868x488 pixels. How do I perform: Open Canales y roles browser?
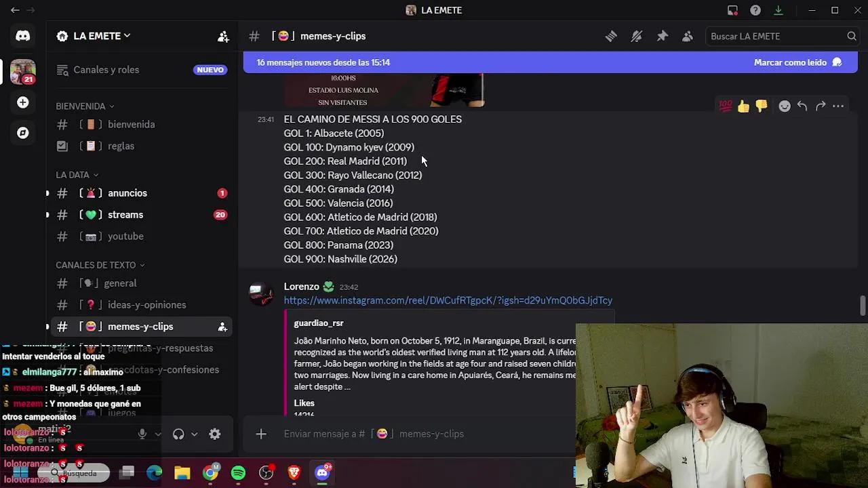coord(141,70)
